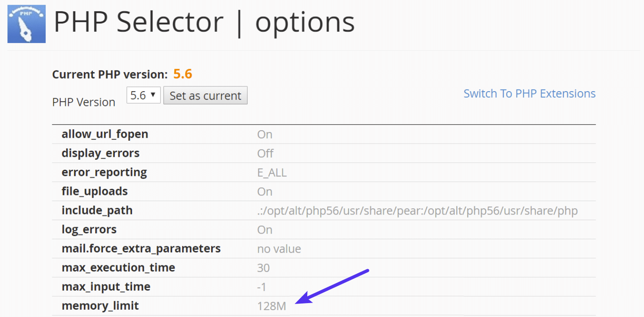644x317 pixels.
Task: Edit the memory_limit 128M value
Action: pos(270,305)
